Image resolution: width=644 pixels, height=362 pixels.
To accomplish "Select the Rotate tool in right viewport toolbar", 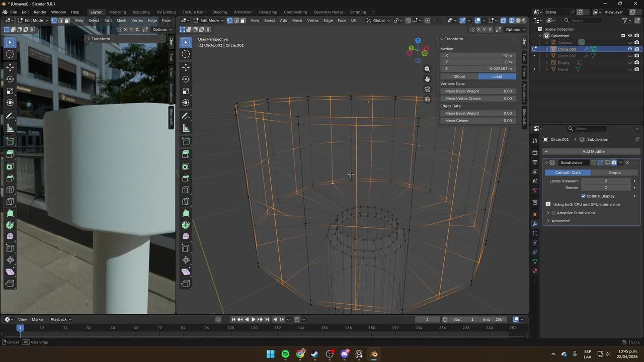I will tap(186, 79).
